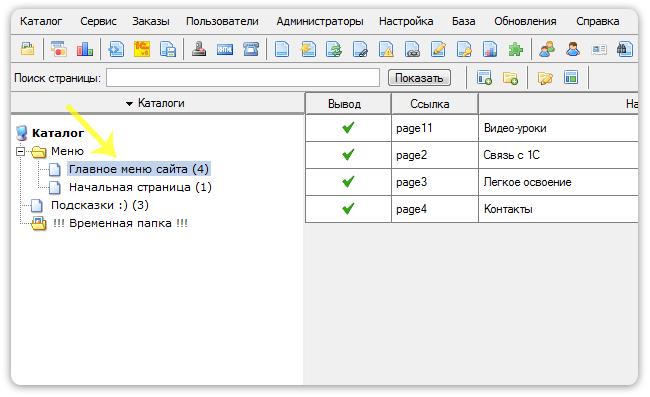The width and height of the screenshot is (650, 397).
Task: Open the payment cards toolbar icon
Action: pos(59,49)
